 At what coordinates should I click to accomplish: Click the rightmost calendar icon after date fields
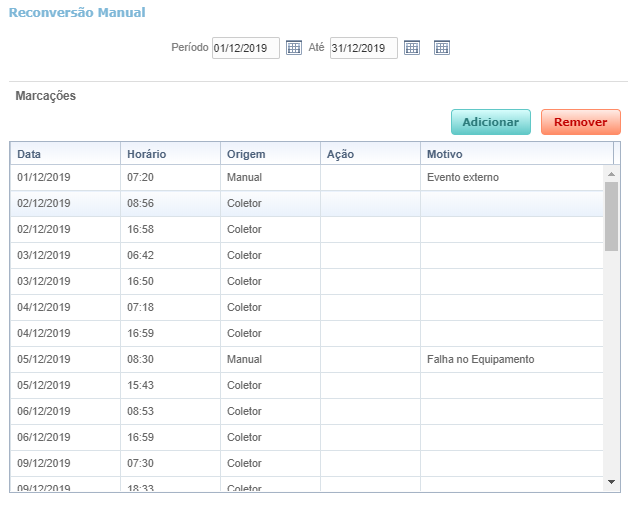click(442, 48)
